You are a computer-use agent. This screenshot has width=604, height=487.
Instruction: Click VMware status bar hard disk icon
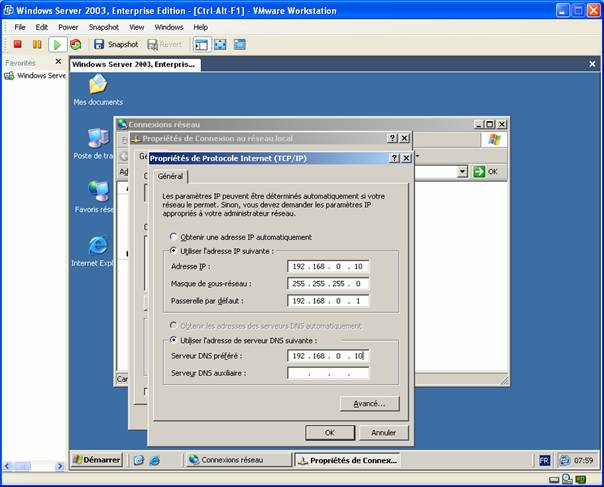(x=554, y=480)
